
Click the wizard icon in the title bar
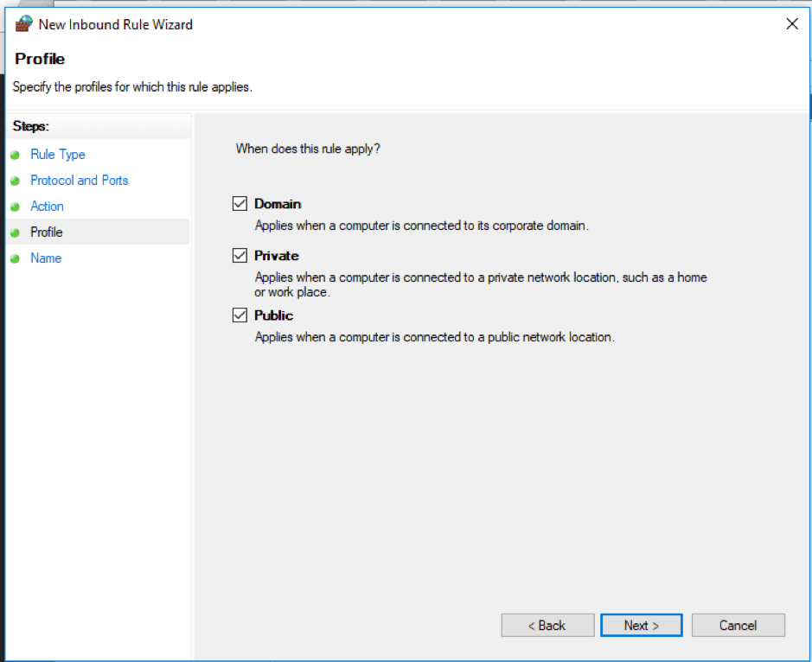(x=23, y=23)
